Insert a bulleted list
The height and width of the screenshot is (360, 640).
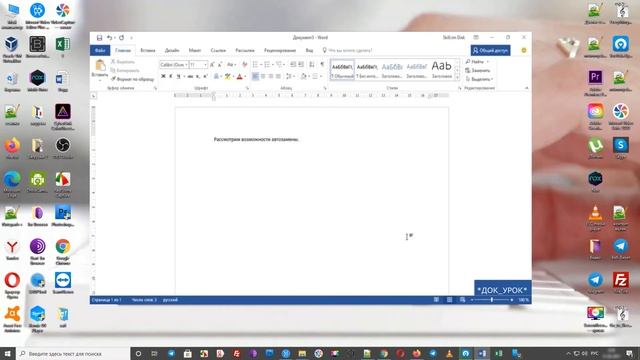[x=256, y=64]
